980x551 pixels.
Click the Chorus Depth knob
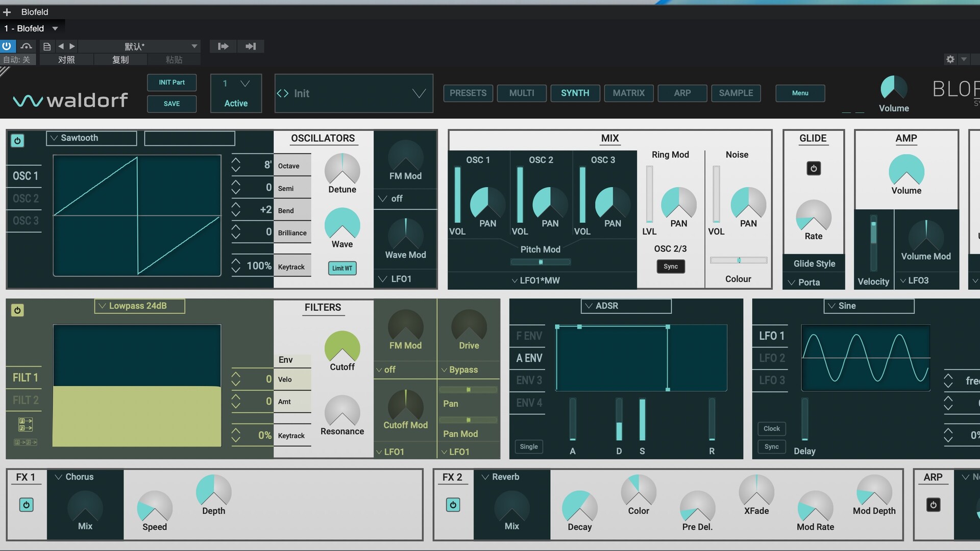[213, 491]
